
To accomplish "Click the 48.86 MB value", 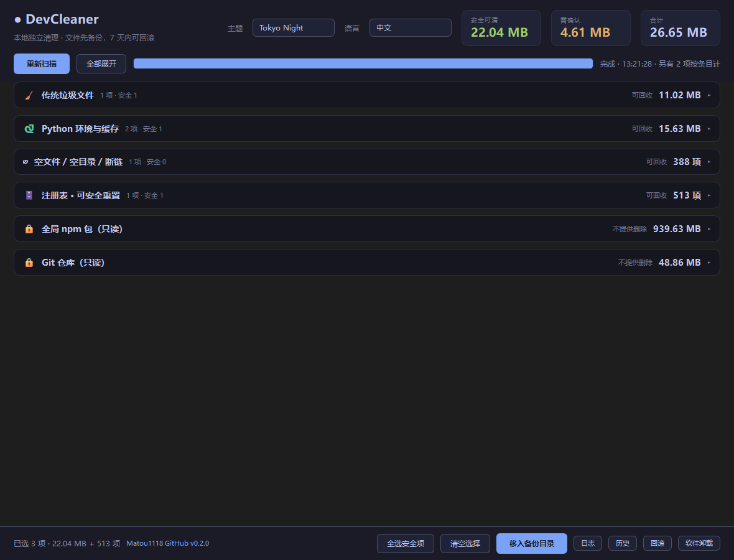I will click(680, 263).
